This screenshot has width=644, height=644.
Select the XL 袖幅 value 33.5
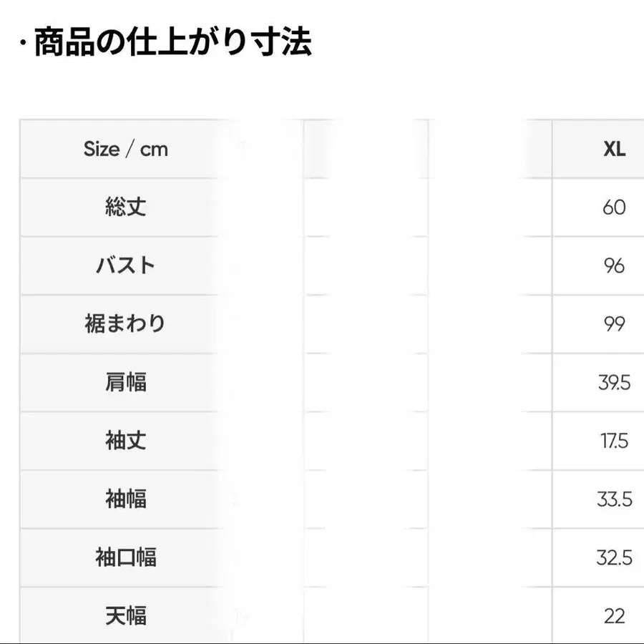(x=614, y=499)
